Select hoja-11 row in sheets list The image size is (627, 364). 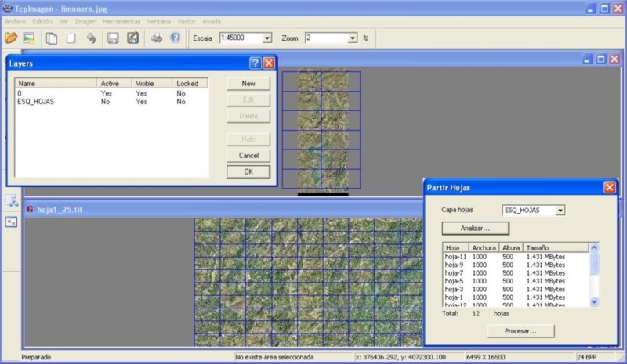click(x=455, y=256)
